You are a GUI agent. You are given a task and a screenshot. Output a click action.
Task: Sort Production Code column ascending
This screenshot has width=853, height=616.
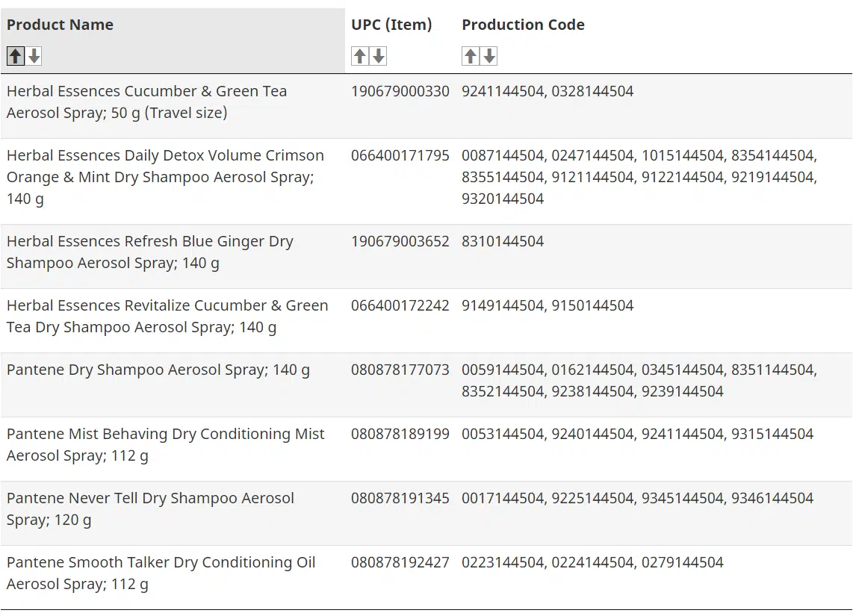point(470,56)
